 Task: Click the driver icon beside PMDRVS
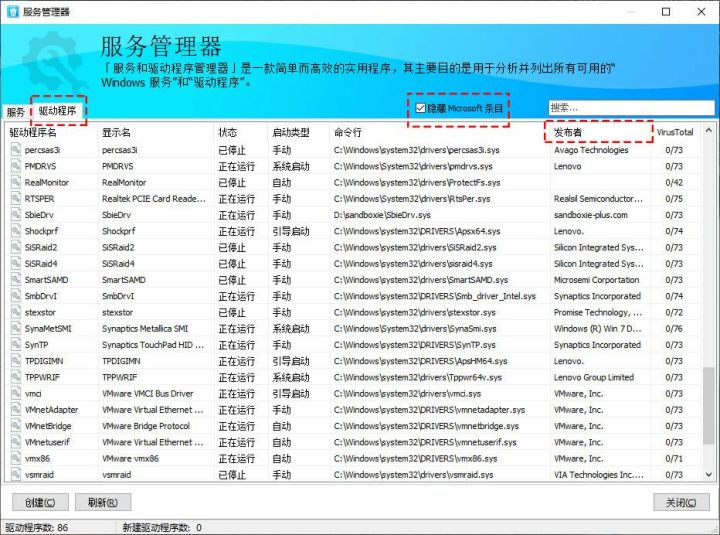16,166
